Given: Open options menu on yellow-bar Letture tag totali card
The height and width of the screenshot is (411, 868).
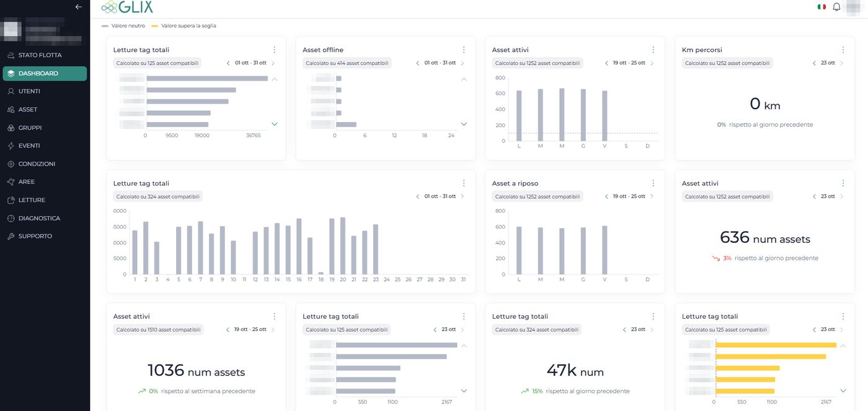Looking at the screenshot, I should tap(843, 316).
